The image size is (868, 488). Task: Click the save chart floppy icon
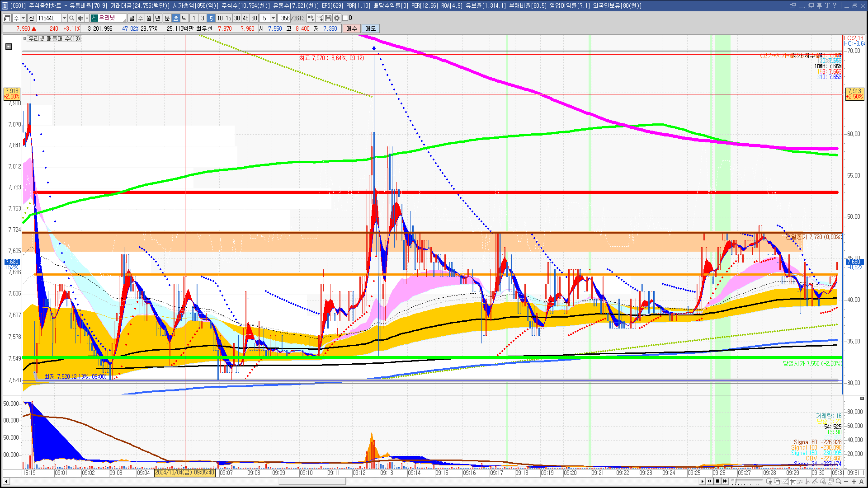tap(328, 18)
